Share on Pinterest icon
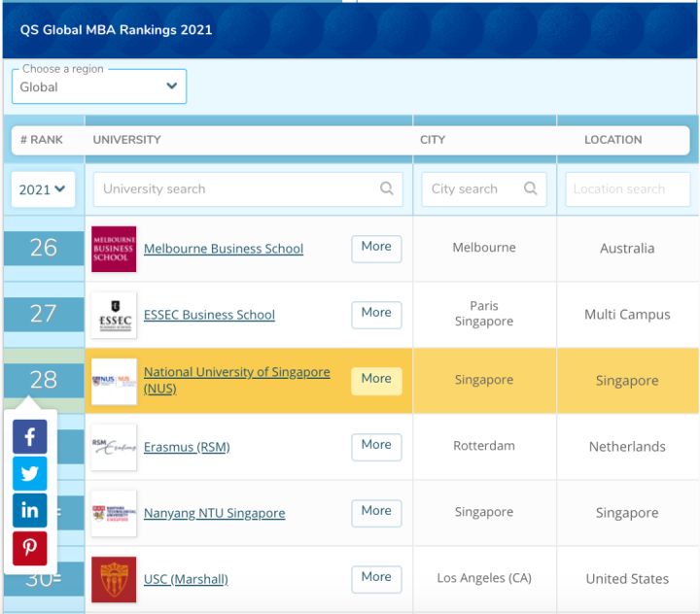 (x=29, y=548)
